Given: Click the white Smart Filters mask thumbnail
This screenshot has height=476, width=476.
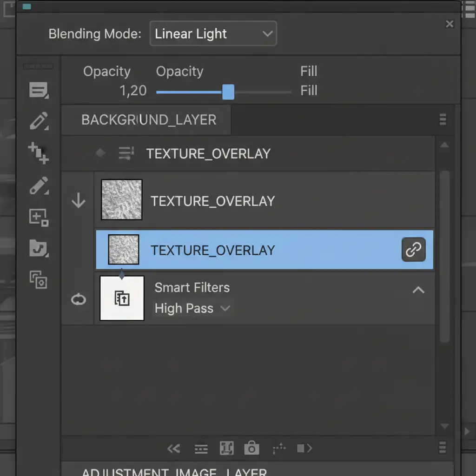Looking at the screenshot, I should click(122, 298).
